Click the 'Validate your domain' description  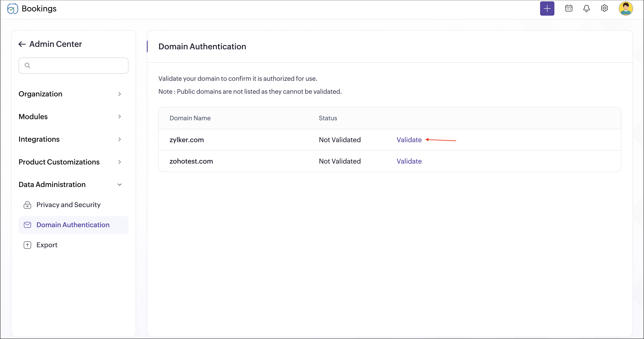[238, 79]
